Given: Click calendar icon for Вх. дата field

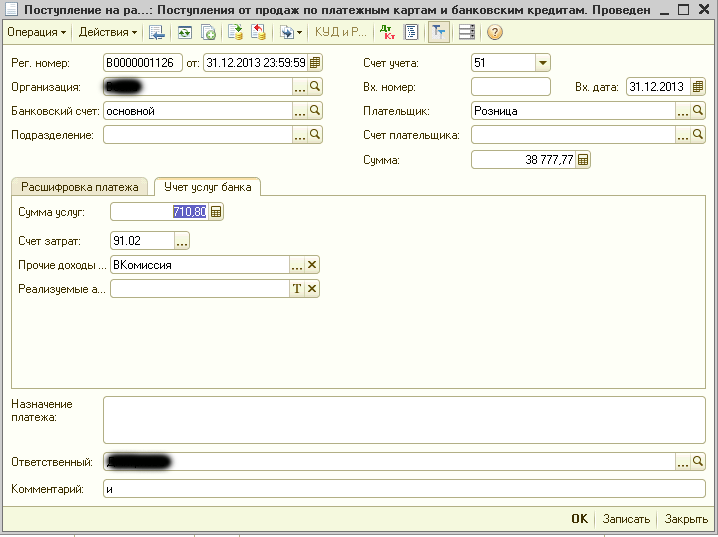Looking at the screenshot, I should [x=698, y=87].
